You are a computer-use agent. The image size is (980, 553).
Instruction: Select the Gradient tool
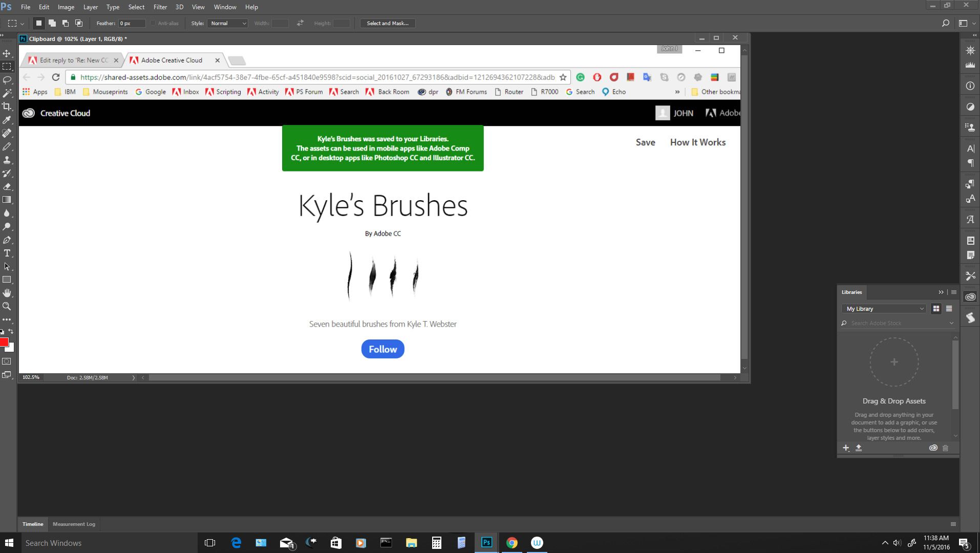pyautogui.click(x=7, y=200)
